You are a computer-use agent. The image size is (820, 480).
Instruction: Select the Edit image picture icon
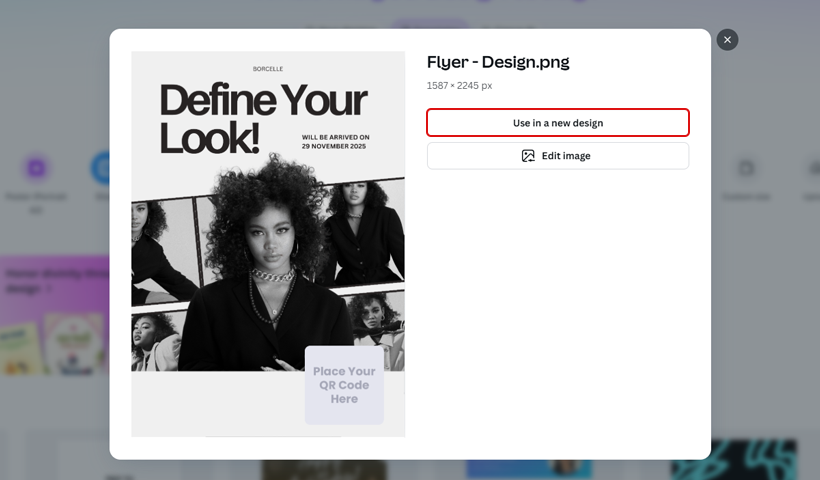[528, 156]
